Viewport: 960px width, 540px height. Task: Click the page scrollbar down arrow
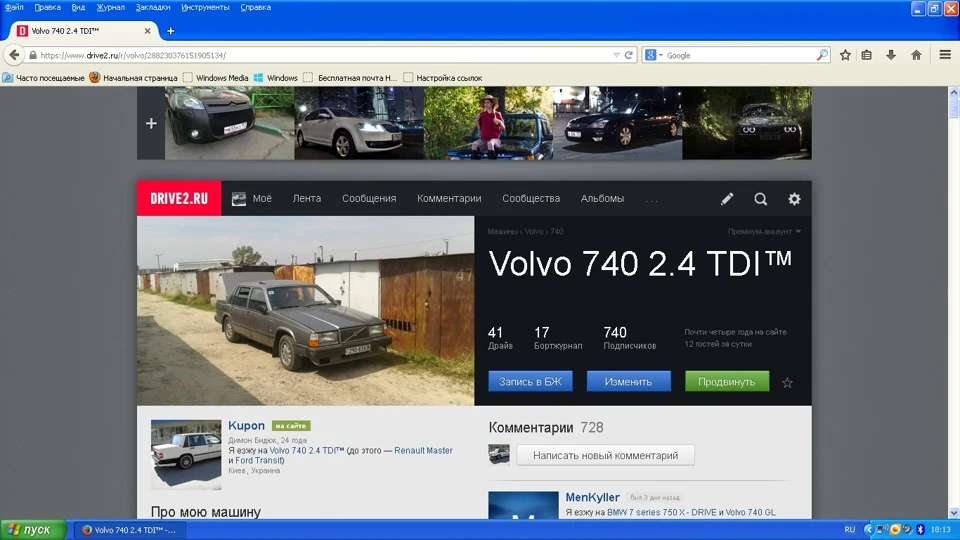coord(953,513)
